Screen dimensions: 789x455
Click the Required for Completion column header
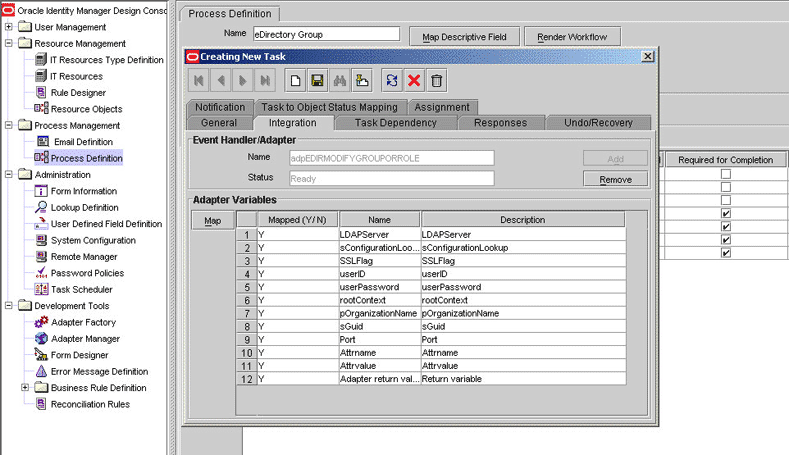point(725,160)
